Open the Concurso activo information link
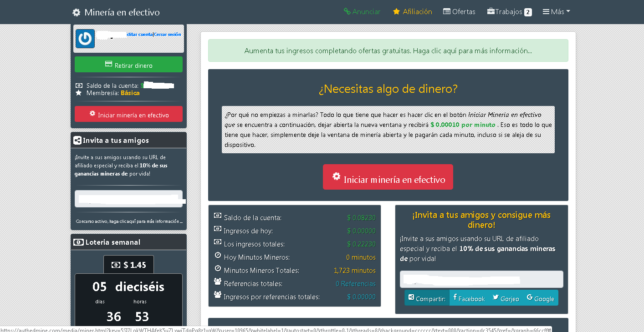Image resolution: width=644 pixels, height=332 pixels. pos(129,221)
